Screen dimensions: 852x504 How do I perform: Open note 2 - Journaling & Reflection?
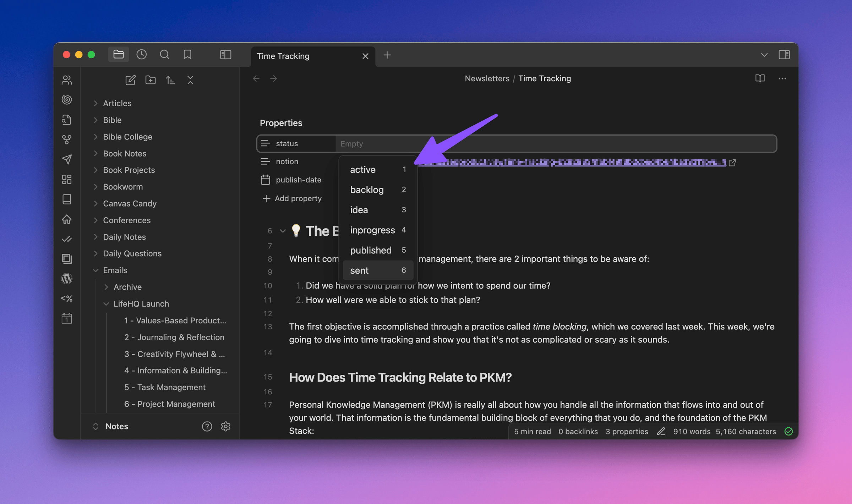[x=174, y=337]
